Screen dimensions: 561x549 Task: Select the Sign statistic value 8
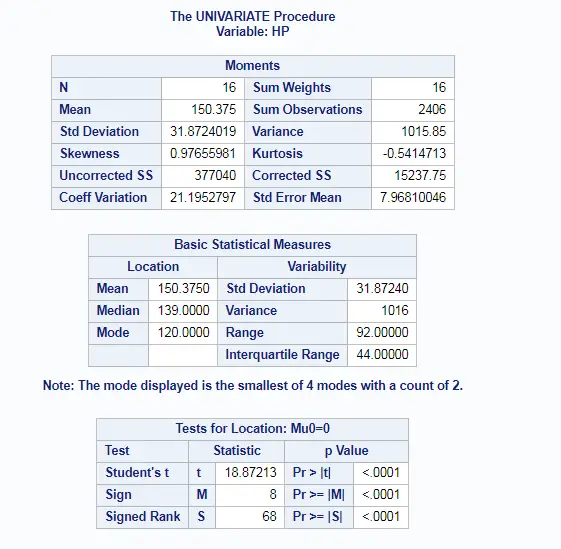click(273, 495)
